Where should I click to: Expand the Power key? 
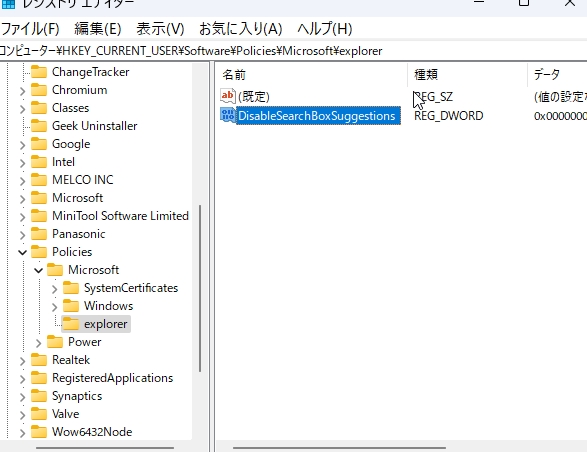click(39, 343)
